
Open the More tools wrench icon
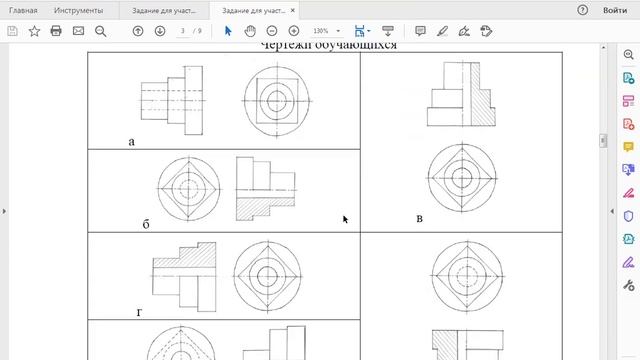point(629,285)
